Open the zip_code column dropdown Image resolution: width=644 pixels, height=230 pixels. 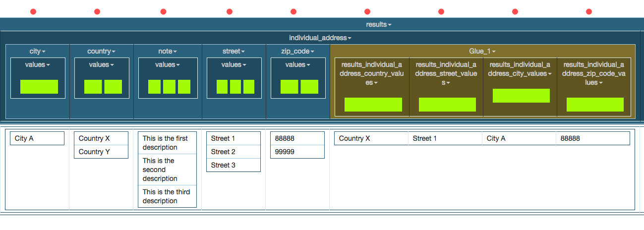click(297, 51)
